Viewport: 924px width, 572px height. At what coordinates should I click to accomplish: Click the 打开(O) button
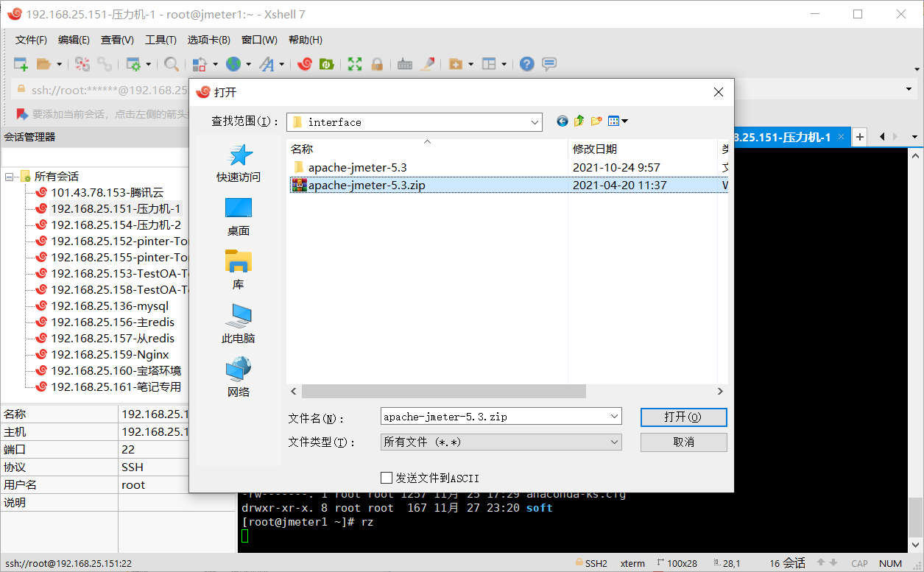[x=683, y=417]
